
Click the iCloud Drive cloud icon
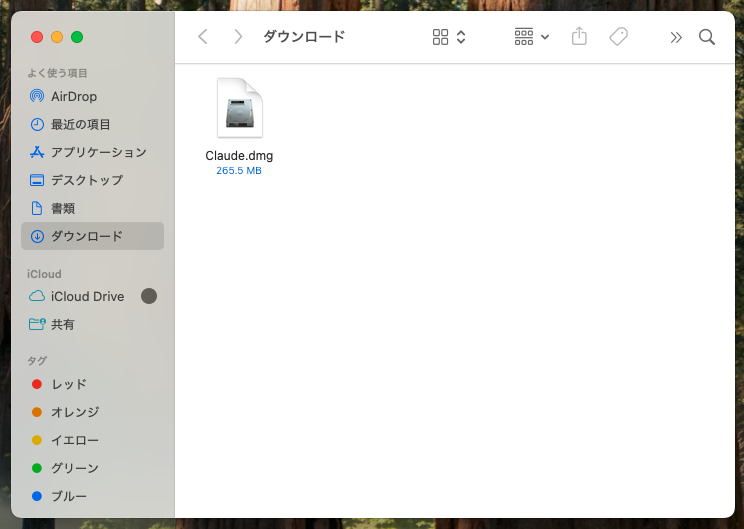[37, 297]
